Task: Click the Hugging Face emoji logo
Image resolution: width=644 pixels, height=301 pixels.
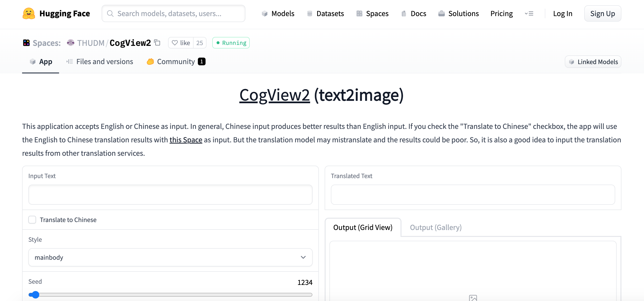Action: [x=29, y=13]
